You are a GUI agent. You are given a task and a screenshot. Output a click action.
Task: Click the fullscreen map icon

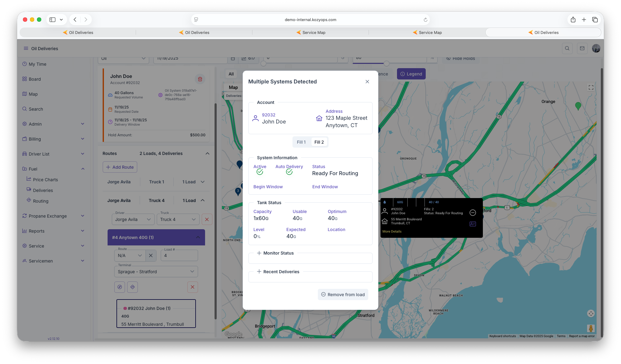pos(591,87)
